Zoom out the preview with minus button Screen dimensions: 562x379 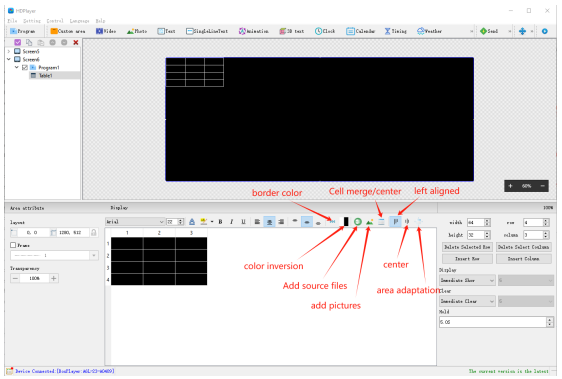(x=543, y=186)
